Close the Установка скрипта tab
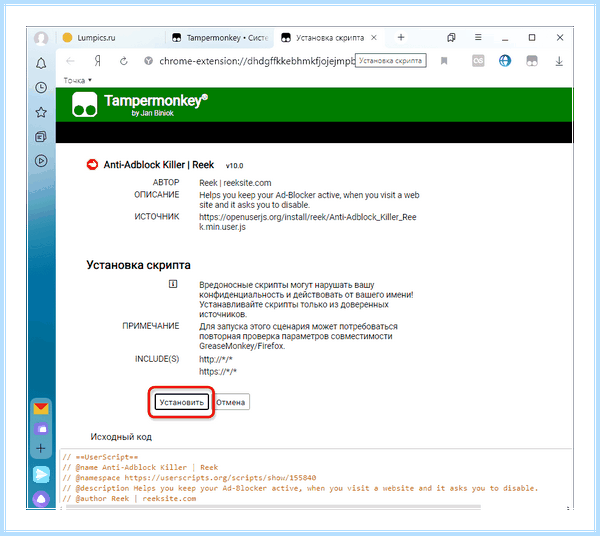 374,37
